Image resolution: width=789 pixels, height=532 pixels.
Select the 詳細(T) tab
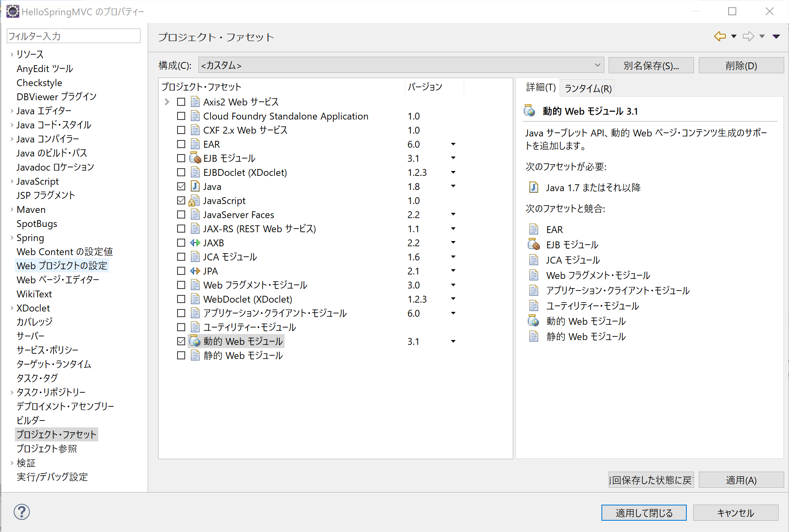(x=541, y=87)
